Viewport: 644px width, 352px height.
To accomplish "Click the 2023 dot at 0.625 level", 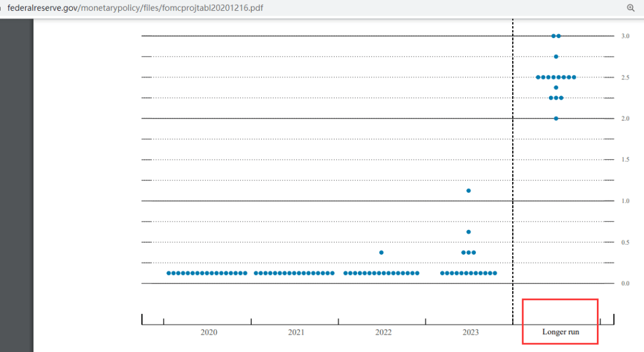I will coord(469,232).
